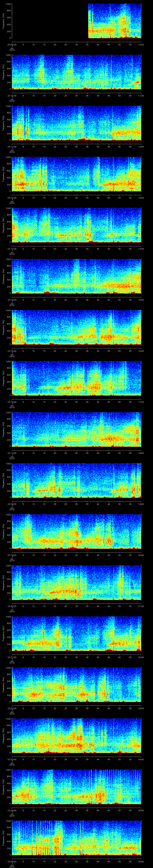The width and height of the screenshot is (153, 868).
Task: Click the 22:00 end time label
Action: (x=141, y=657)
